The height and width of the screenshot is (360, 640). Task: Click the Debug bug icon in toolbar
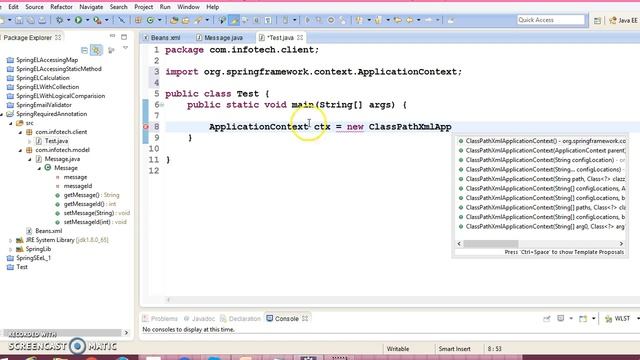[x=60, y=20]
